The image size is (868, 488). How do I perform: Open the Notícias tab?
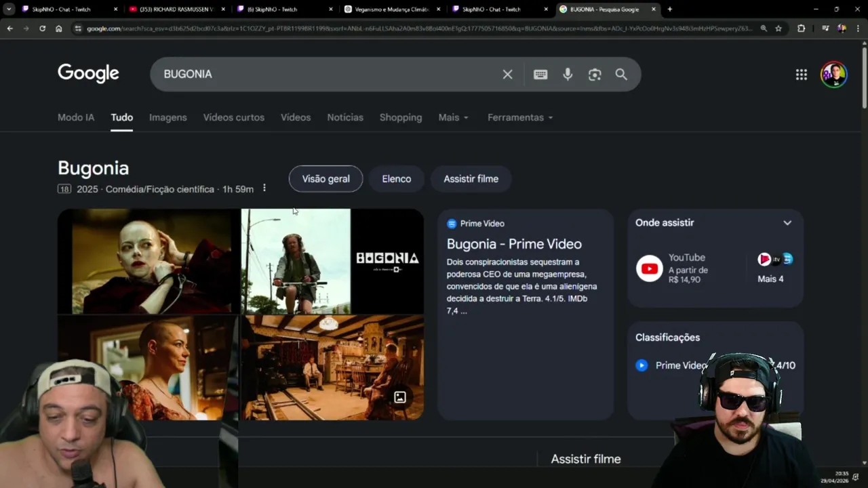coord(345,117)
